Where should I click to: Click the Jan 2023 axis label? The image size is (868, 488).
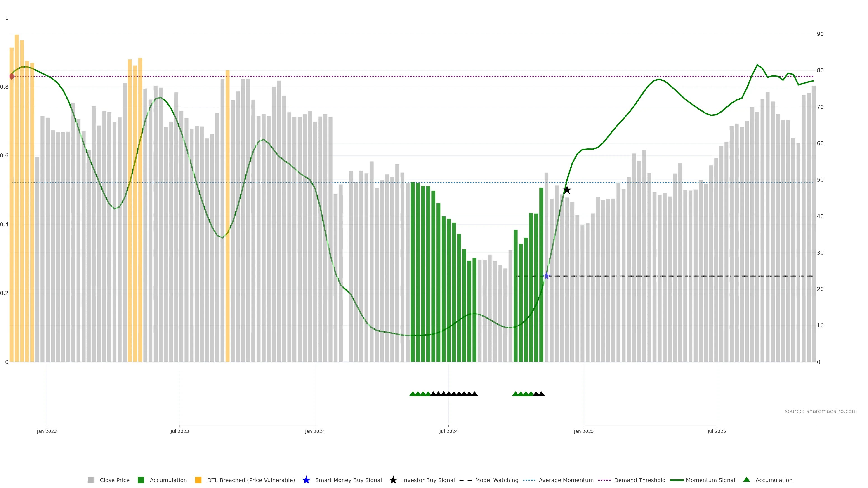47,431
